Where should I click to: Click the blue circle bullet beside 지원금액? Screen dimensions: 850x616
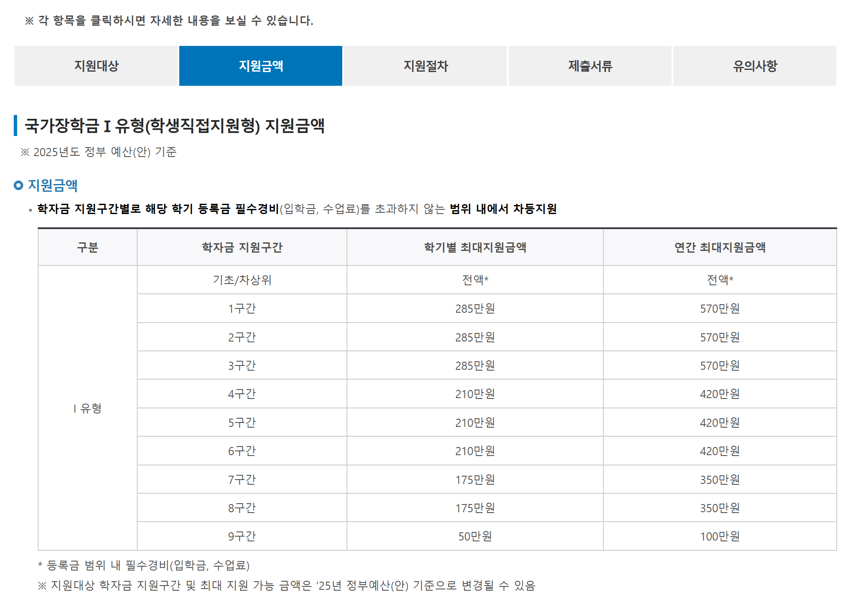click(18, 185)
